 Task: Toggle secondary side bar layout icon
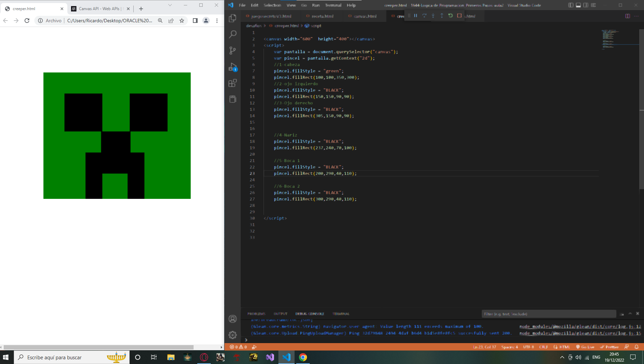[x=586, y=5]
